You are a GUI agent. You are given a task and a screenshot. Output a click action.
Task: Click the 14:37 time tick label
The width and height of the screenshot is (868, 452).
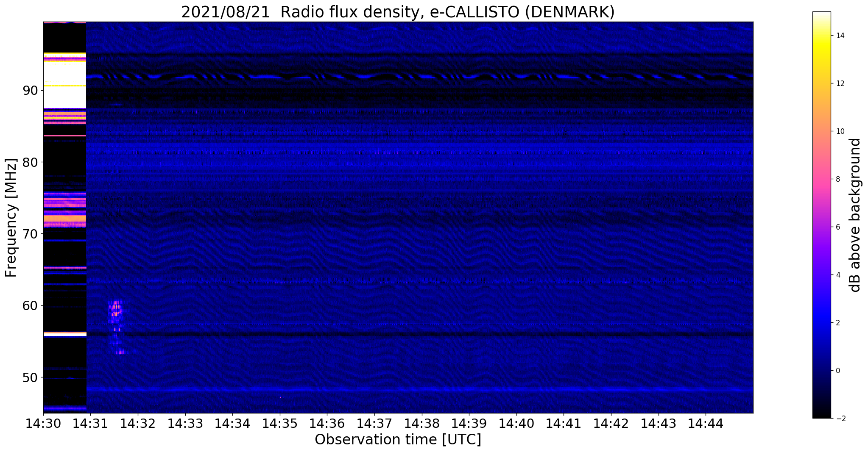374,423
